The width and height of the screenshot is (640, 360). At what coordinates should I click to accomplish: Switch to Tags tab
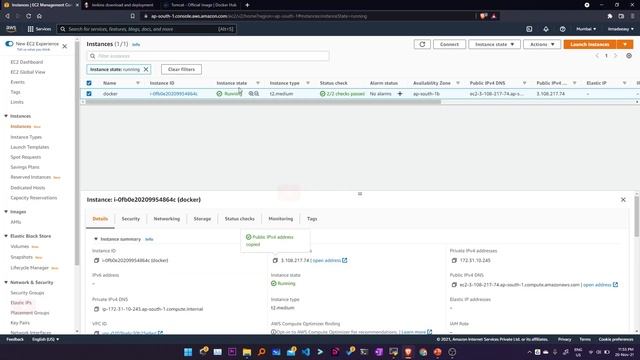tap(312, 219)
